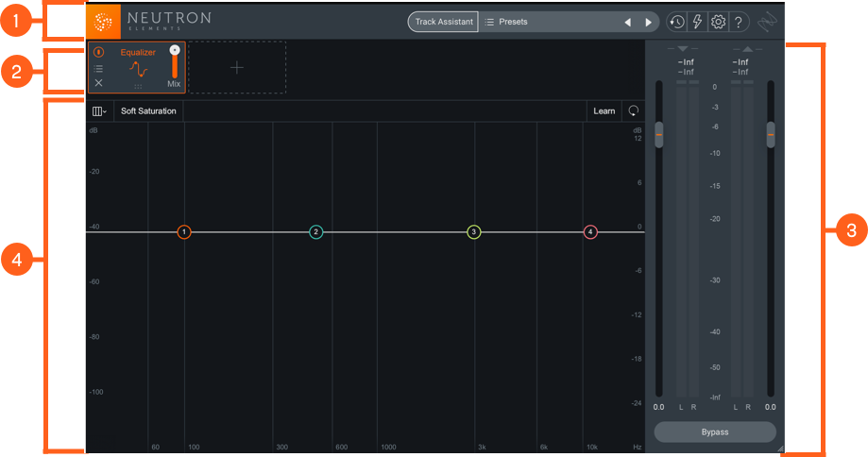
Task: Click the output gain 0.0 value
Action: tap(770, 407)
